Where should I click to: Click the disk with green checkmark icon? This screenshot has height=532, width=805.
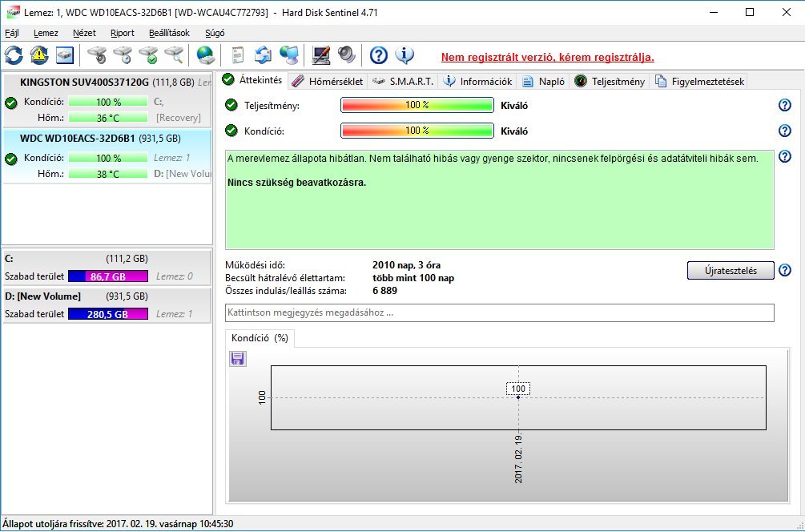(x=149, y=55)
